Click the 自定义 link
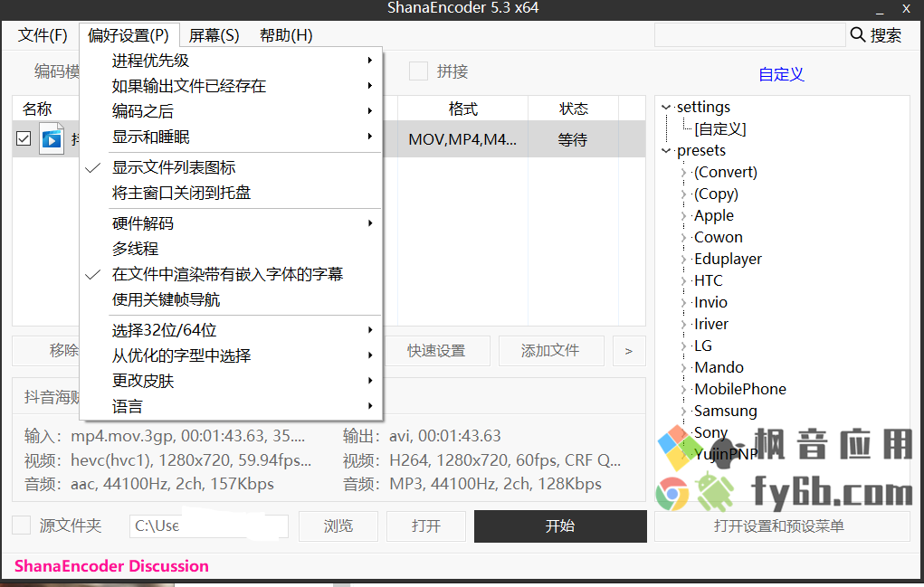The height and width of the screenshot is (587, 924). coord(781,74)
